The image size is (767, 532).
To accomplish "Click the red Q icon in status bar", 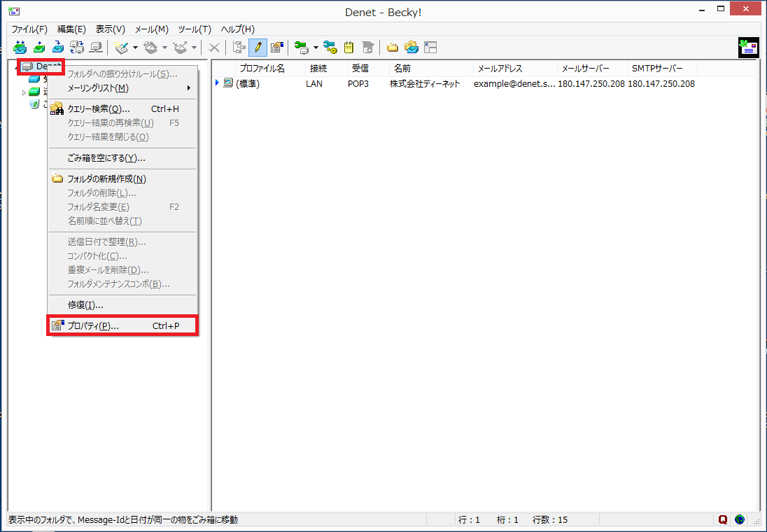I will coord(723,520).
